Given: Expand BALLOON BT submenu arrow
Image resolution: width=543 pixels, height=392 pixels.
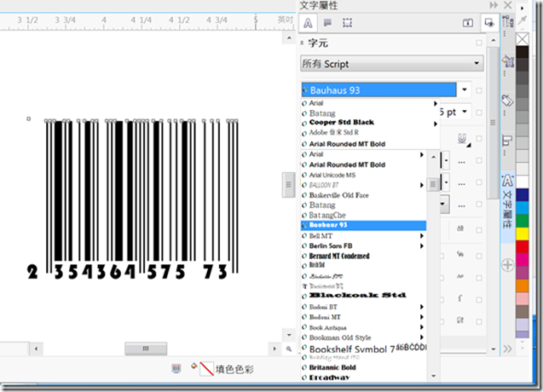Looking at the screenshot, I should point(421,185).
